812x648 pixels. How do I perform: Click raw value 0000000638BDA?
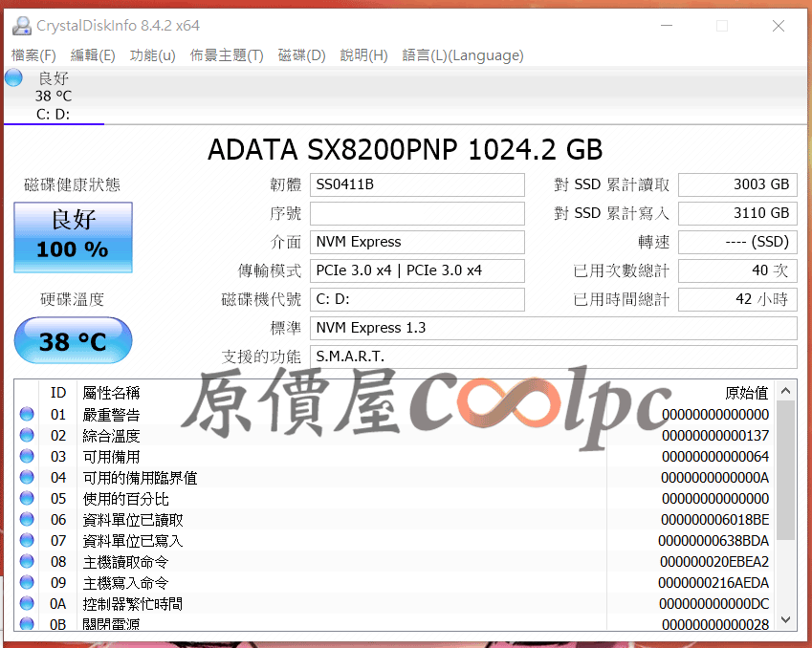pyautogui.click(x=713, y=540)
